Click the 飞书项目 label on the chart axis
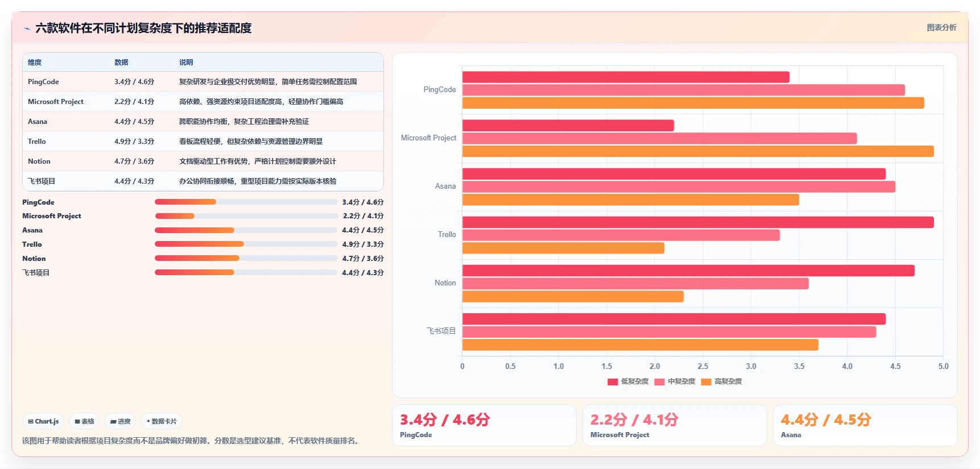This screenshot has height=469, width=980. [441, 331]
